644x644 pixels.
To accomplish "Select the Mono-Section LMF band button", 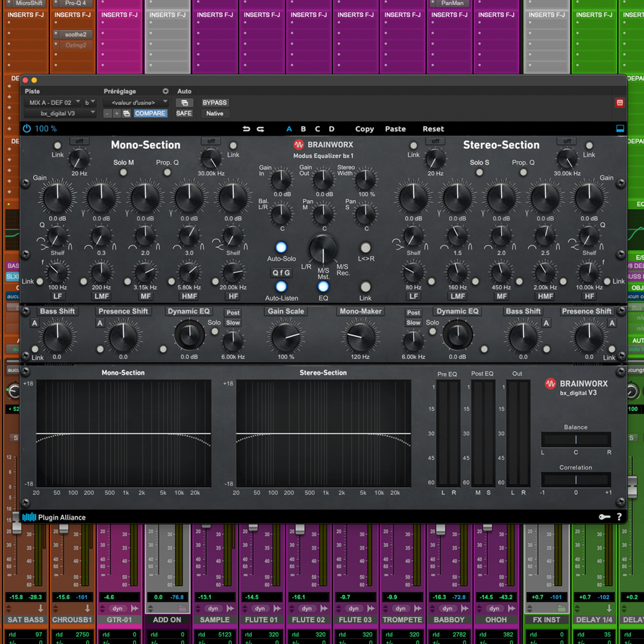I will [101, 296].
